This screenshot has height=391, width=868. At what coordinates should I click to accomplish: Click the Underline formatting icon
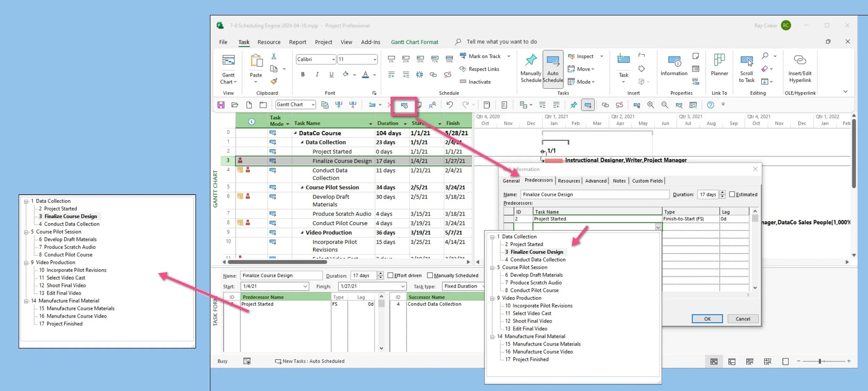coord(331,74)
